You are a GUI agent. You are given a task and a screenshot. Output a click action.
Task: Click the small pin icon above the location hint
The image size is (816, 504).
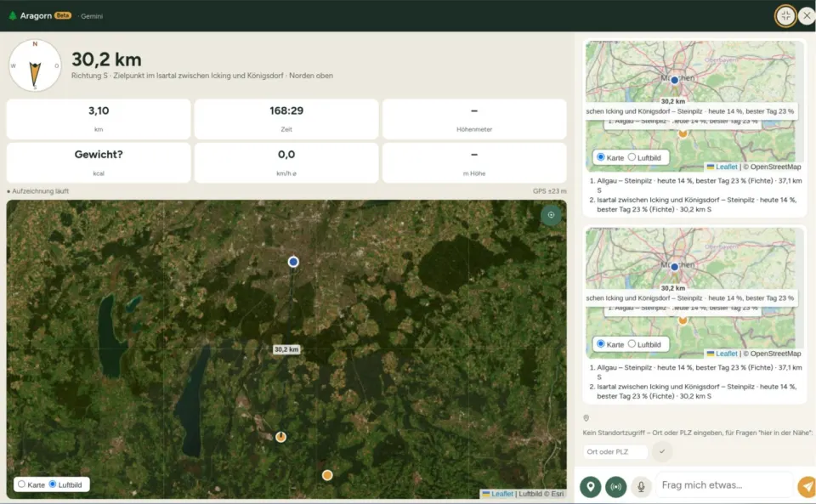pos(586,418)
